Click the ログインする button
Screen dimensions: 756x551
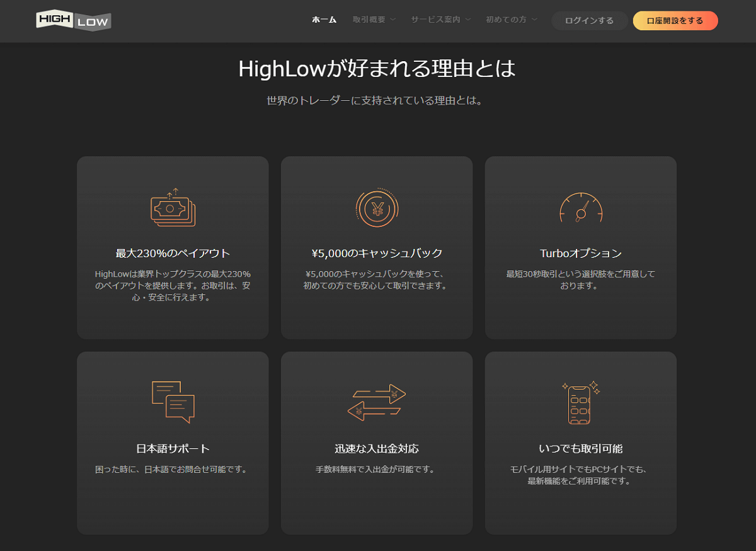[589, 21]
